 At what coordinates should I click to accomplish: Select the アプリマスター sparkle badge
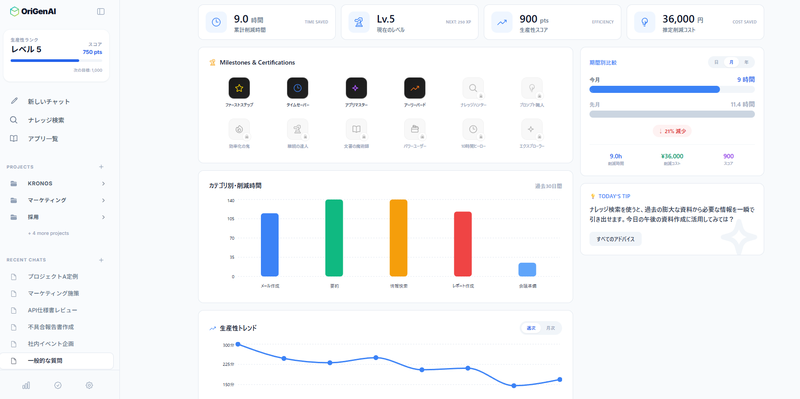pos(356,88)
